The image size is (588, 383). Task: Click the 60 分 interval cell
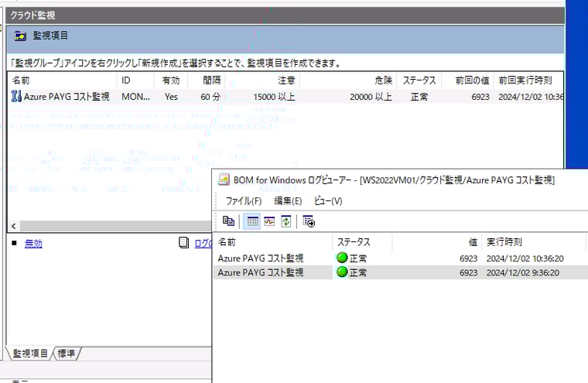(x=210, y=97)
